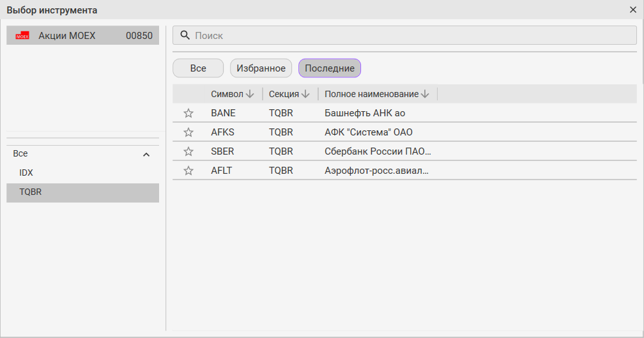Click the TQBR section cell for AFKS
The height and width of the screenshot is (338, 644).
click(281, 132)
